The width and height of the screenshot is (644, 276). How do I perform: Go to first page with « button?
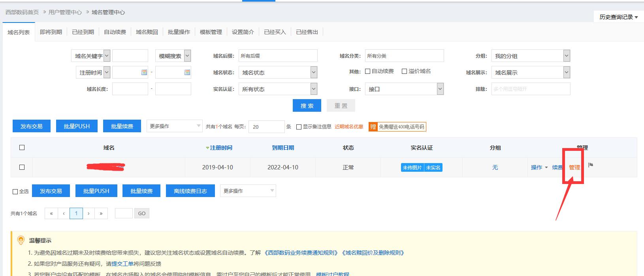[51, 213]
